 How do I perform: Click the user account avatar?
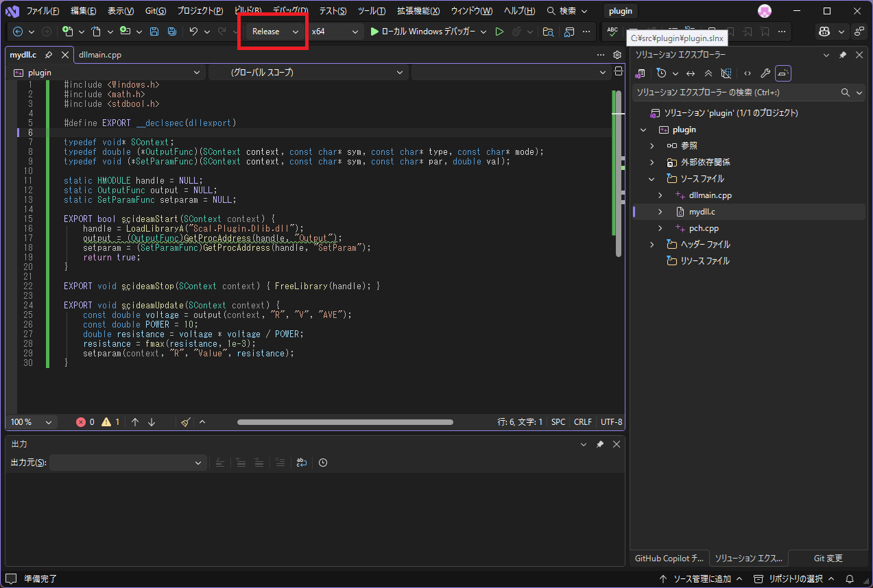765,11
